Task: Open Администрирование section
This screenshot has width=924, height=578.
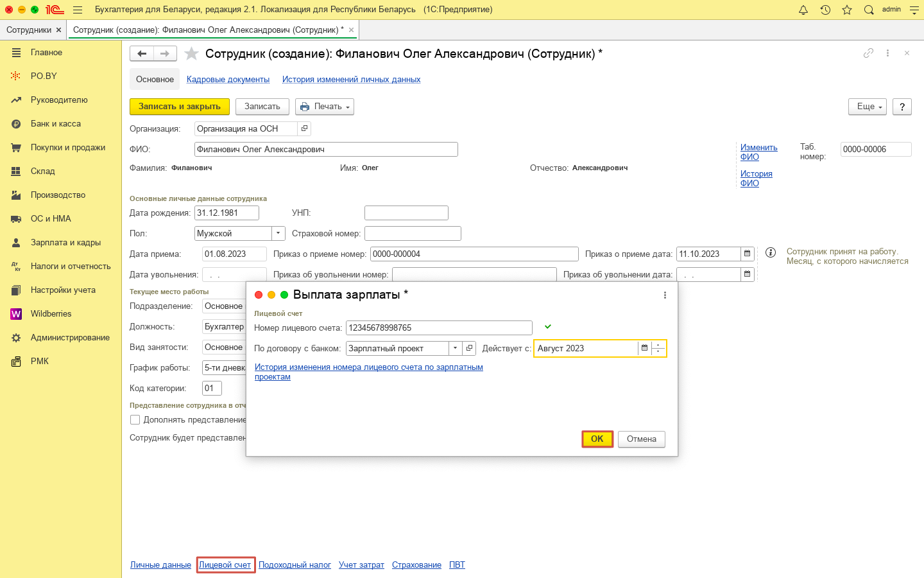Action: point(61,337)
